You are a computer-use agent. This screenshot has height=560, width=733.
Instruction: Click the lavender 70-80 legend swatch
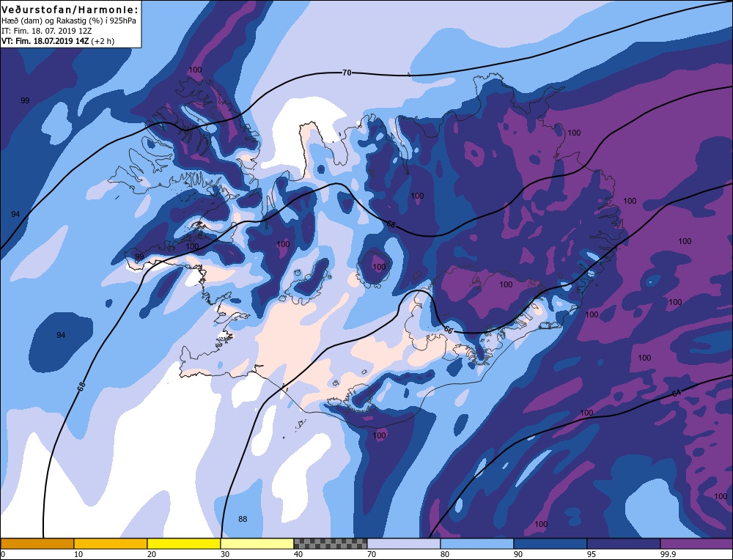click(403, 543)
